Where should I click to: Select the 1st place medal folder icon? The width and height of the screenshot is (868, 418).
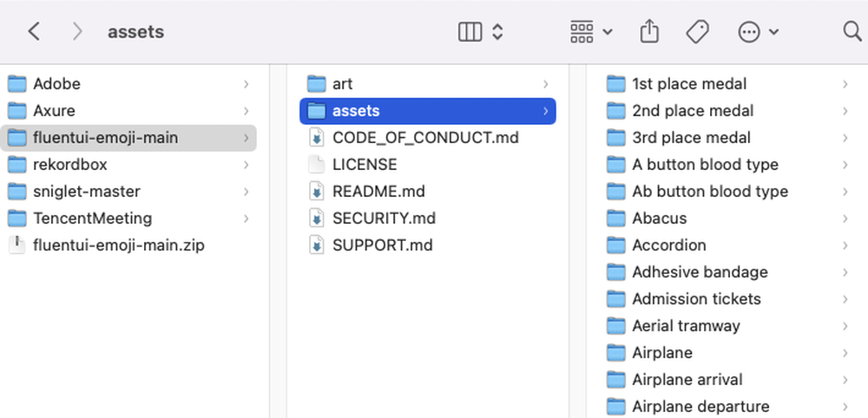[x=616, y=84]
